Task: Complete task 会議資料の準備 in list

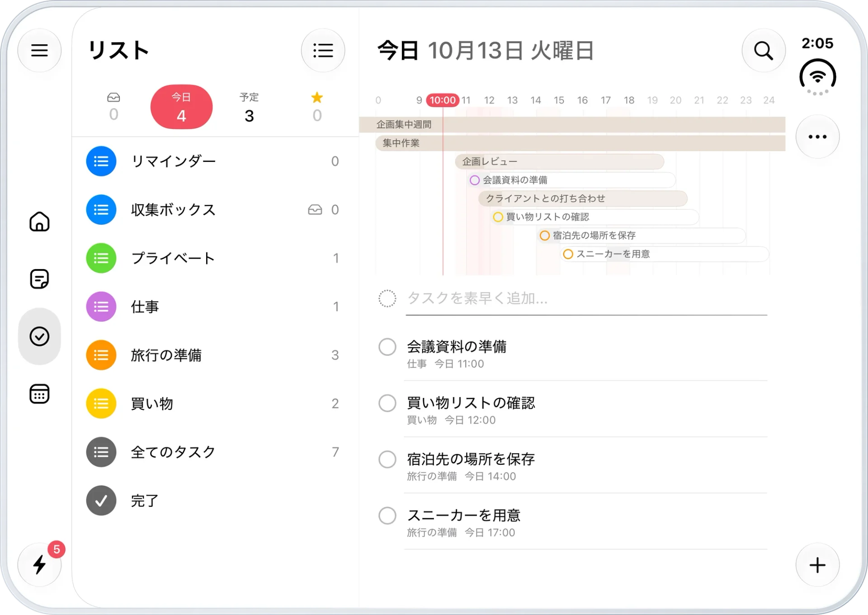Action: 387,347
